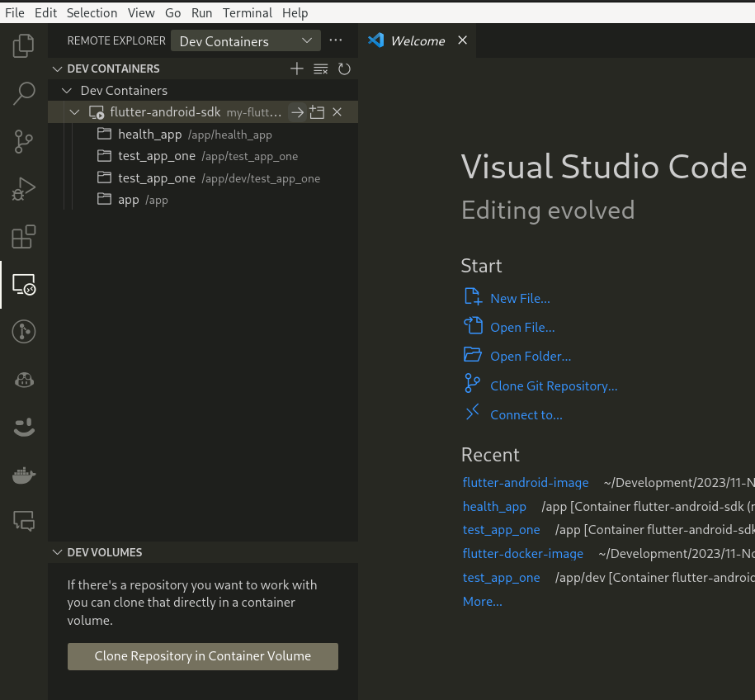The width and height of the screenshot is (755, 700).
Task: Click the Open Folder... link
Action: coord(531,357)
